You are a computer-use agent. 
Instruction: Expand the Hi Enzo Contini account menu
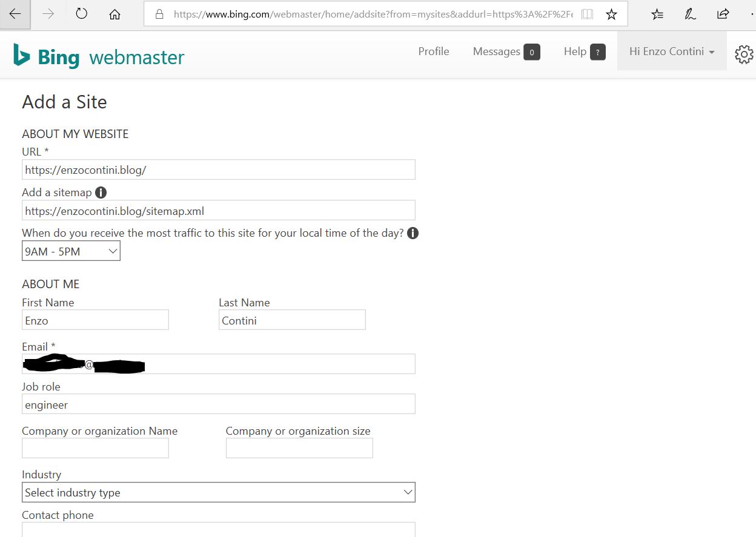click(671, 51)
